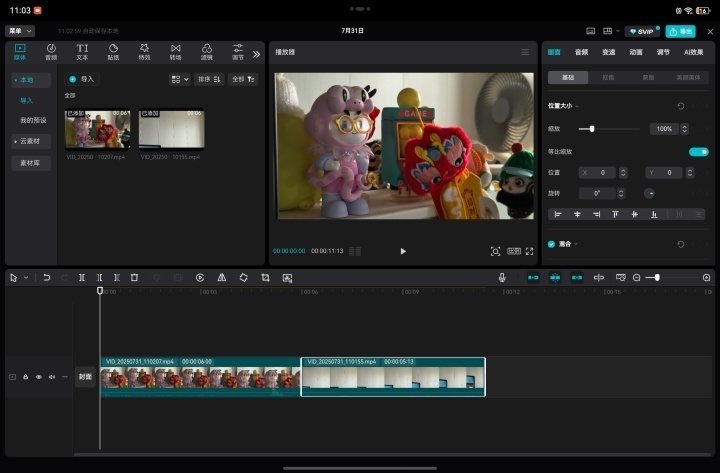Mirror the clip with the flip icon
This screenshot has height=473, width=720.
[222, 277]
